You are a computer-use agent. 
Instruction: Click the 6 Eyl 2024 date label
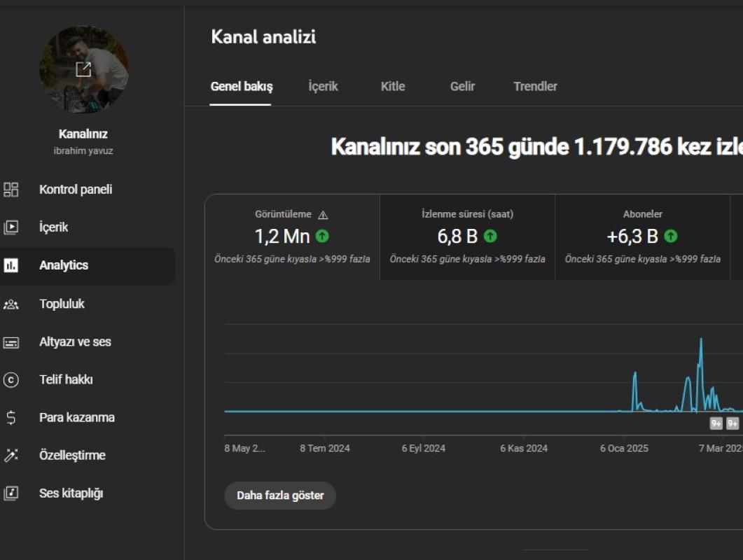pyautogui.click(x=424, y=448)
